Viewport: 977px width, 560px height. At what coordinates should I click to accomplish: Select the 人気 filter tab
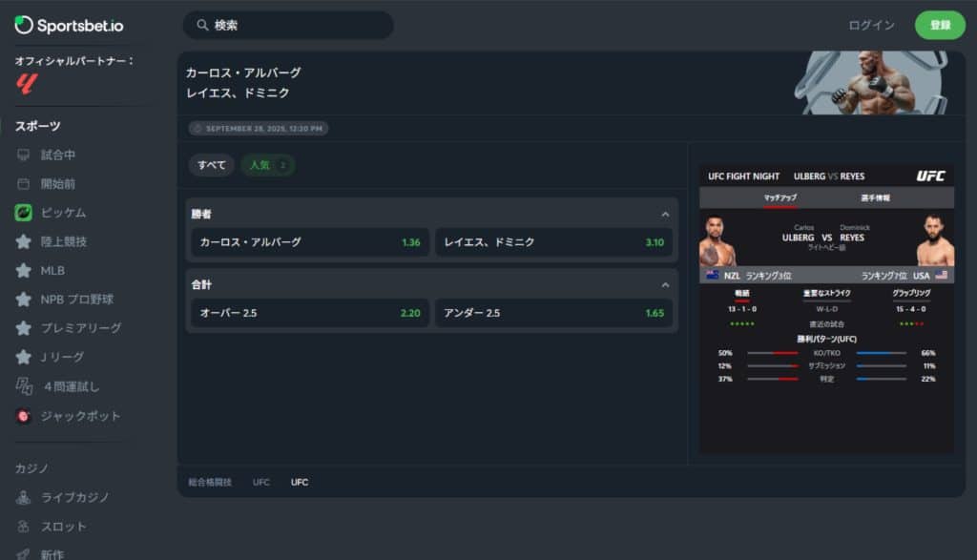pyautogui.click(x=268, y=165)
